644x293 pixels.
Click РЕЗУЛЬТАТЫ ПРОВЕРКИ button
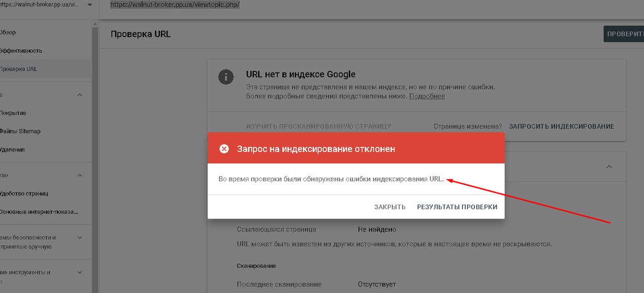pyautogui.click(x=457, y=207)
